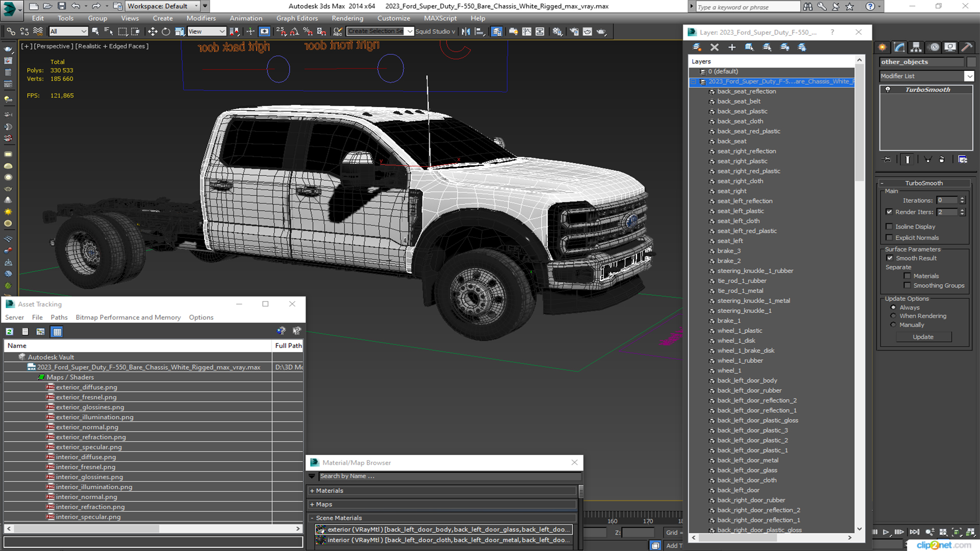
Task: Open the MAXScript menu
Action: coord(440,18)
